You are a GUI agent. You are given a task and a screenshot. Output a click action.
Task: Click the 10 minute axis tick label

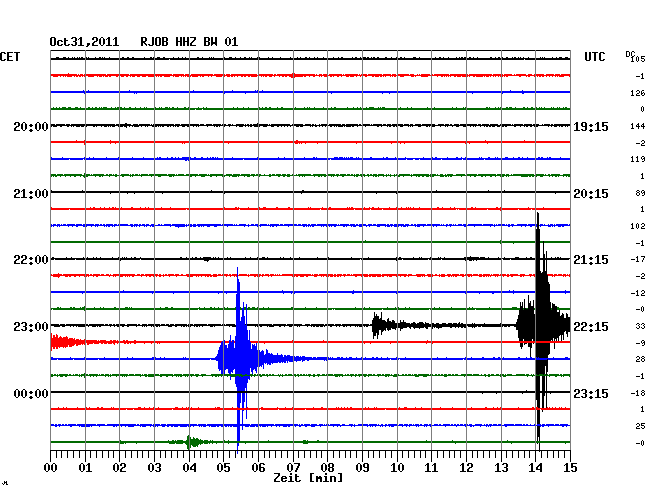click(x=397, y=468)
